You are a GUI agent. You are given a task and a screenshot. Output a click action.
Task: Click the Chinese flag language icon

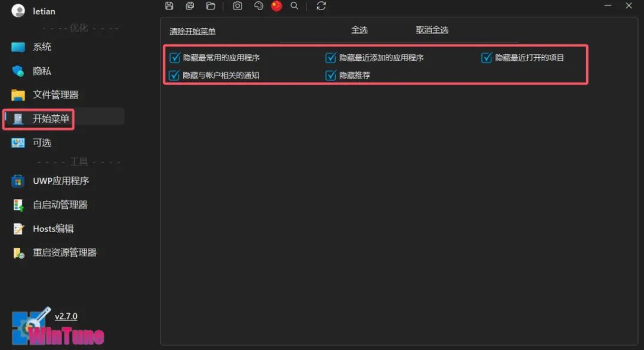277,6
